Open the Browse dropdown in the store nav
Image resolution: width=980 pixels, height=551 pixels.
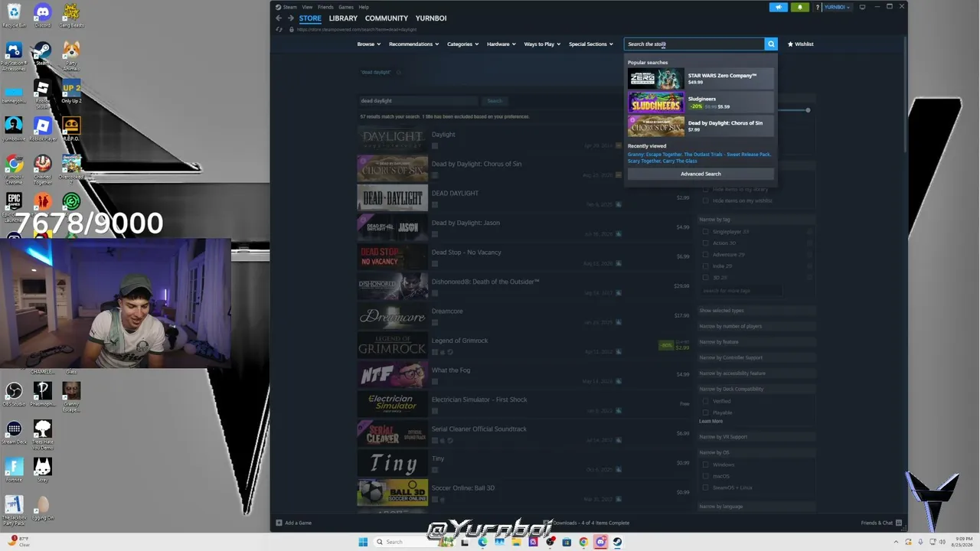(368, 44)
